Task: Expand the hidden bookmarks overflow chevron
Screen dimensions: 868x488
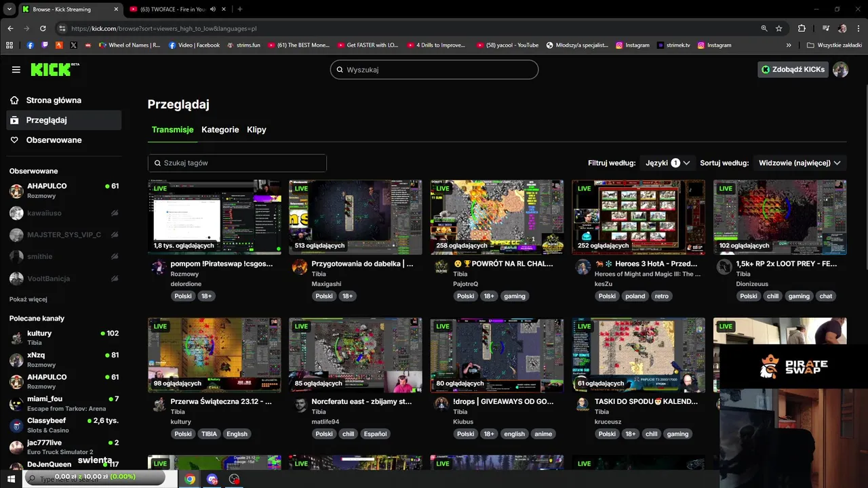Action: pyautogui.click(x=789, y=45)
